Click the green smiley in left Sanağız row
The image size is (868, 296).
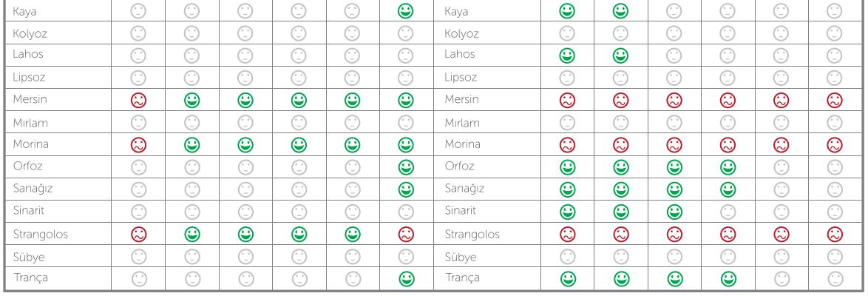pos(405,189)
